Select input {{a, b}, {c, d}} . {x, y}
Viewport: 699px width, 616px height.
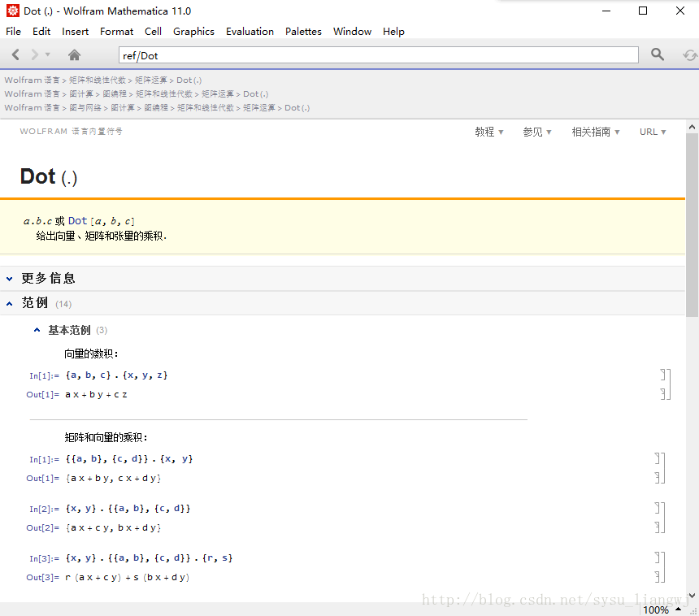pyautogui.click(x=129, y=458)
